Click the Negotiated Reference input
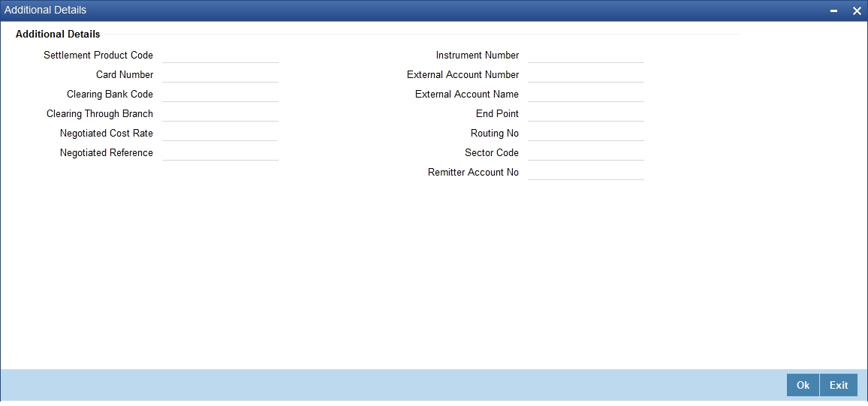This screenshot has height=406, width=868. coord(220,152)
